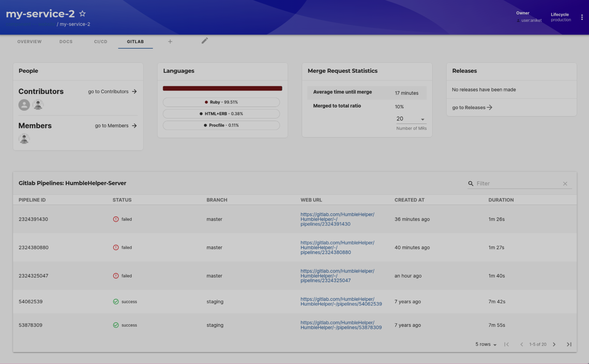Screen dimensions: 589x364
Task: Jump to the last page of pipelines
Action: pos(569,344)
